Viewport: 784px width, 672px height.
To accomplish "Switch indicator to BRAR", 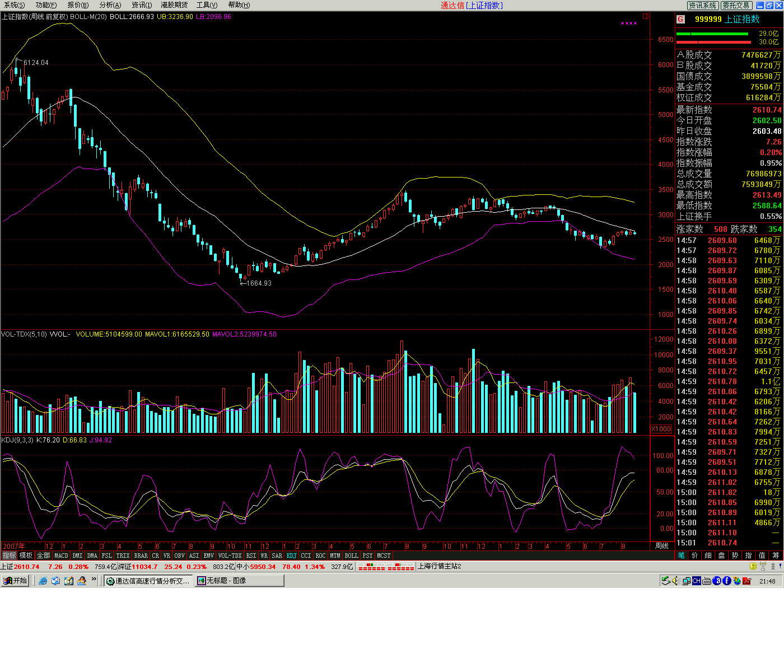I will click(x=141, y=556).
